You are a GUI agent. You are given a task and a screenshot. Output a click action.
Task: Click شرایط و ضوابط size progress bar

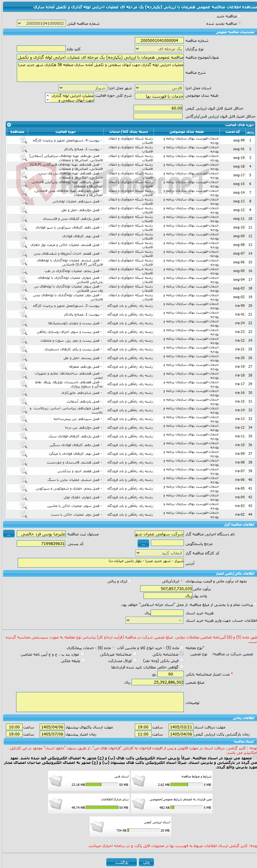(x=186, y=785)
